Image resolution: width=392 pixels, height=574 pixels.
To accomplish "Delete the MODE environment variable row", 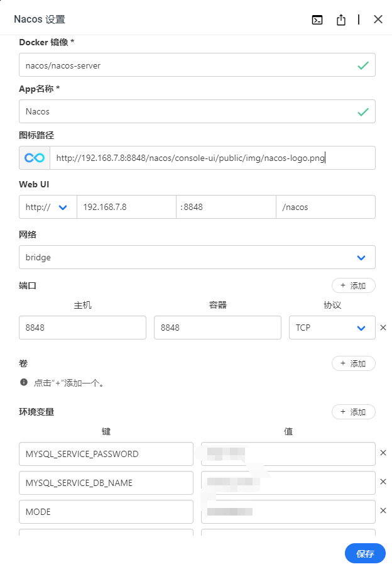I will (383, 511).
